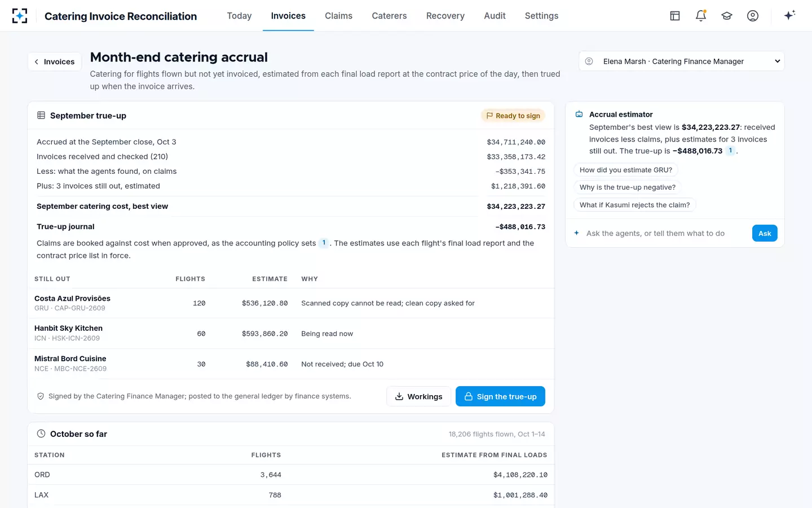Viewport: 812px width, 508px height.
Task: Click the LAX station row
Action: [291, 495]
